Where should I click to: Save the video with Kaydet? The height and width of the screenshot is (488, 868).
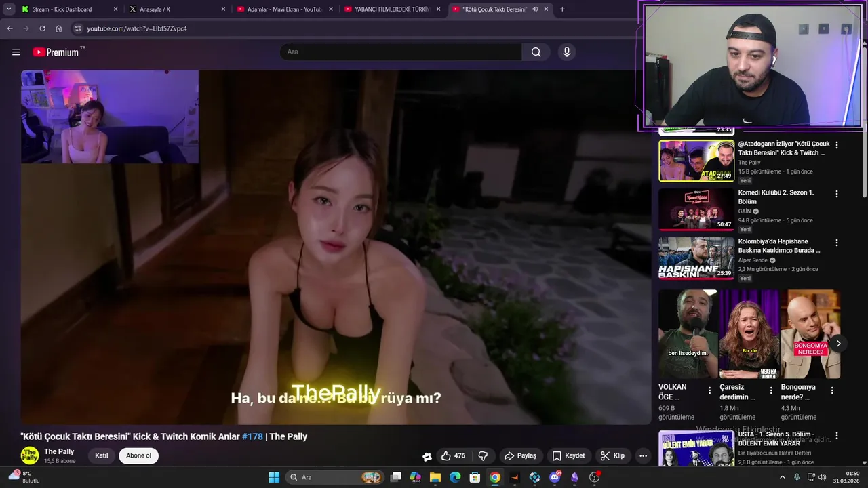pyautogui.click(x=568, y=456)
